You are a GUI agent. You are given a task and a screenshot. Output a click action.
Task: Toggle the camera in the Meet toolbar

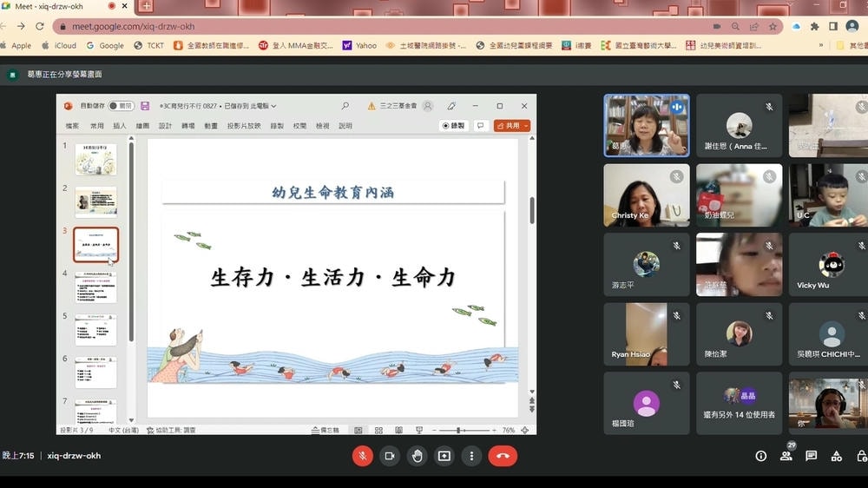coord(390,456)
